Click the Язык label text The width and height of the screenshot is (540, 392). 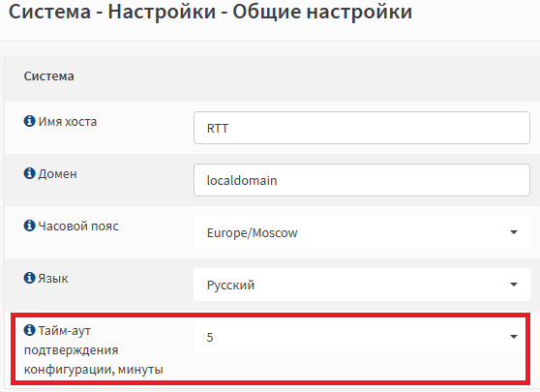point(53,279)
